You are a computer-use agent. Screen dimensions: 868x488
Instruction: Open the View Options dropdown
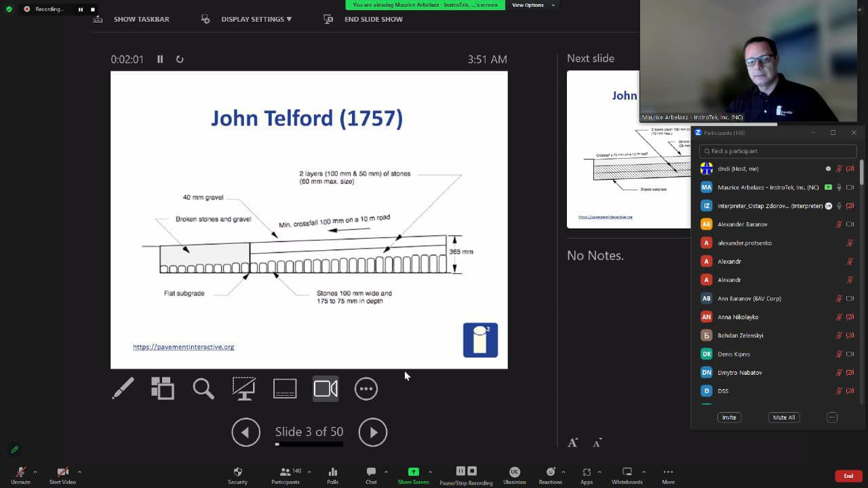point(532,5)
